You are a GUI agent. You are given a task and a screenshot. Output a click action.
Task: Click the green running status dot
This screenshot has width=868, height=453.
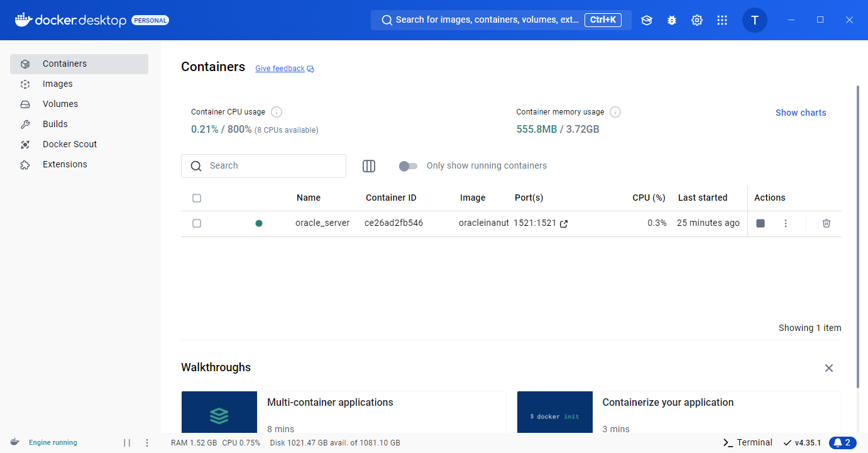point(259,223)
